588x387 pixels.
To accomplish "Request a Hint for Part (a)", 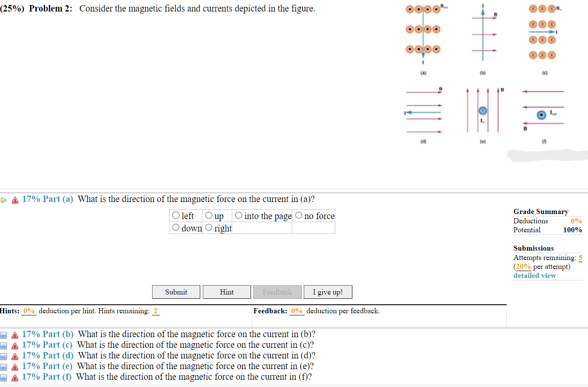I will click(x=227, y=292).
